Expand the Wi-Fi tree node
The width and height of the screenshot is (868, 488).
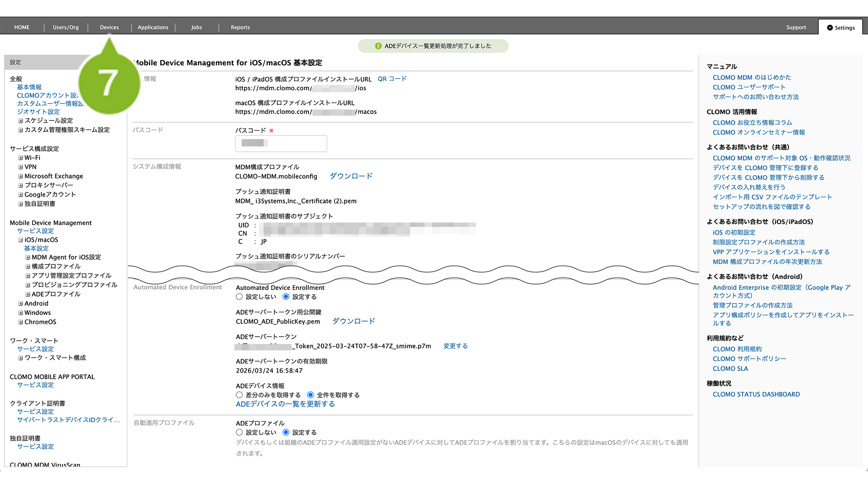pyautogui.click(x=21, y=158)
